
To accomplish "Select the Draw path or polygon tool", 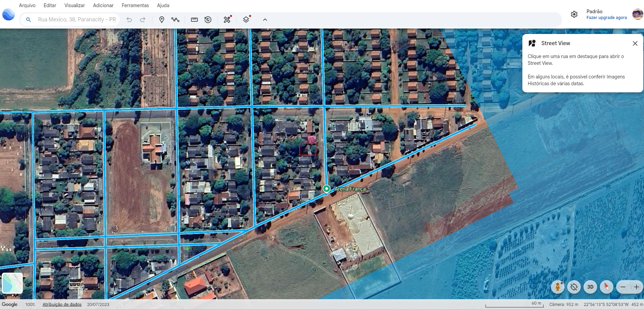I will coord(175,20).
